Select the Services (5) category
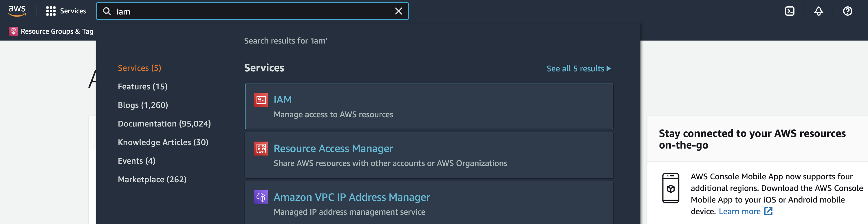The height and width of the screenshot is (224, 868). [140, 68]
